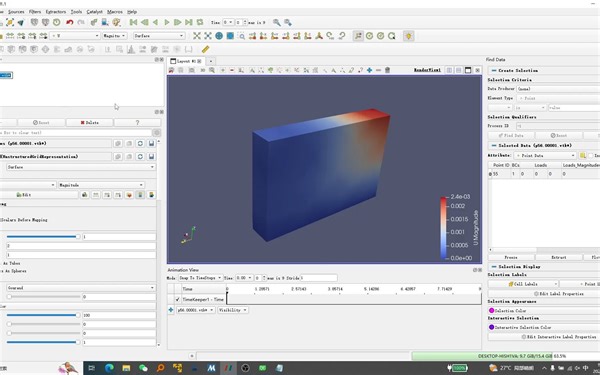Open the Surface representation dropdown in toolbar
The width and height of the screenshot is (600, 375).
[x=159, y=36]
